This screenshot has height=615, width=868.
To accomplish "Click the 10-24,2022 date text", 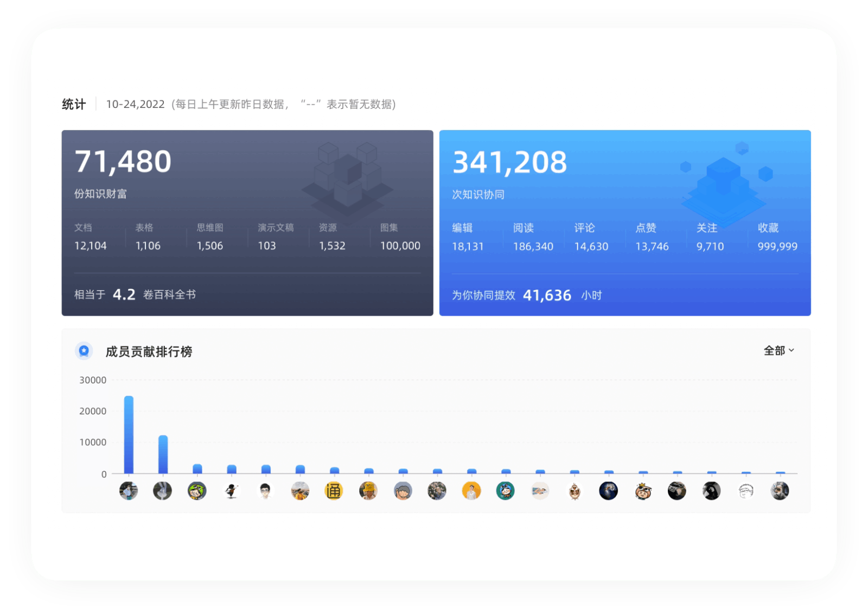I will click(x=135, y=104).
